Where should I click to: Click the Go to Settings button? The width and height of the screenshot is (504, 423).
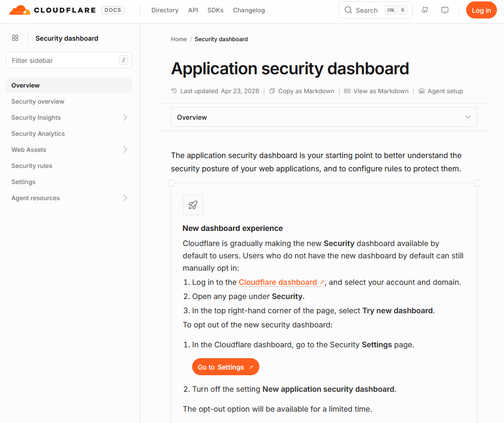click(x=226, y=367)
